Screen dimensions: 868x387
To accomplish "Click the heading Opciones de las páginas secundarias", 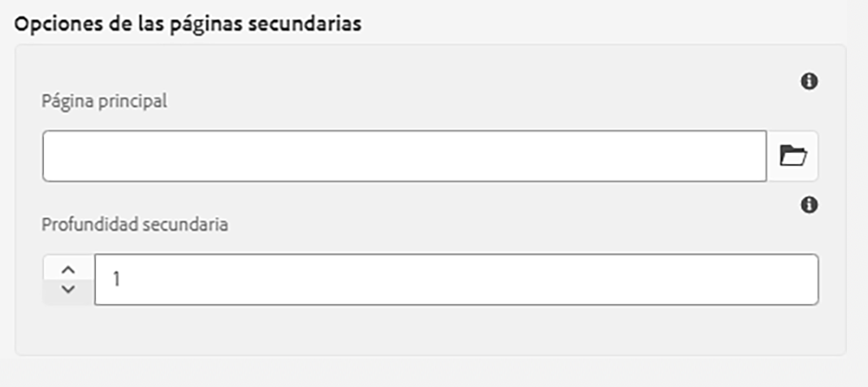I will coord(188,25).
